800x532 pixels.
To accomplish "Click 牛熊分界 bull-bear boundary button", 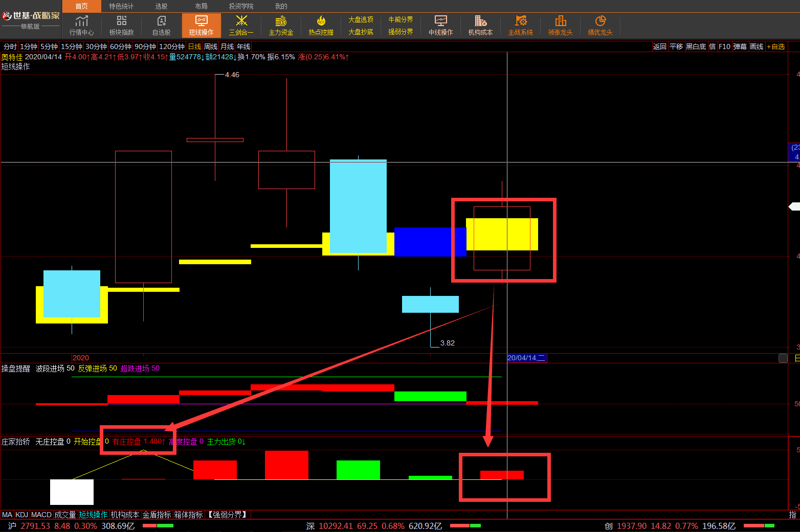I will pyautogui.click(x=401, y=19).
